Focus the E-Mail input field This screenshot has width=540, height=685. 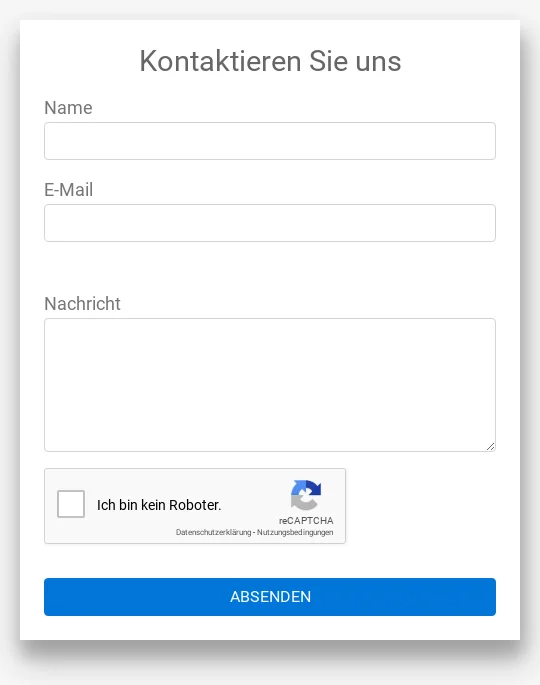click(270, 223)
